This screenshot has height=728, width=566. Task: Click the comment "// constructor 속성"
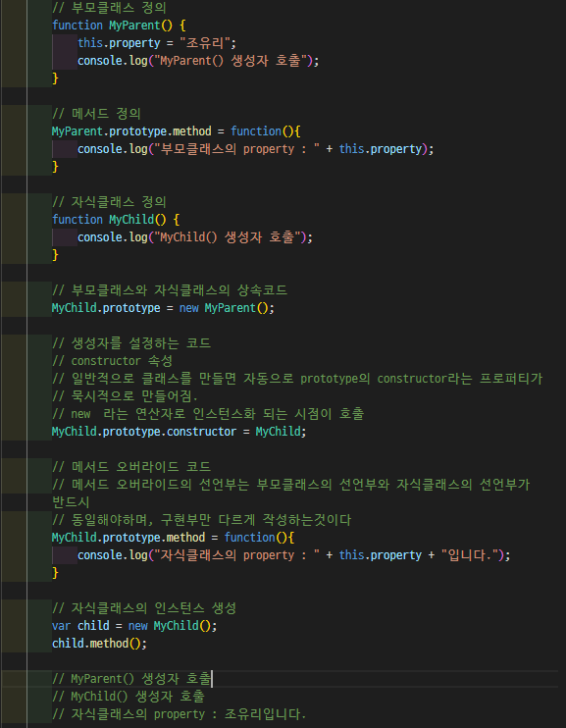(113, 361)
